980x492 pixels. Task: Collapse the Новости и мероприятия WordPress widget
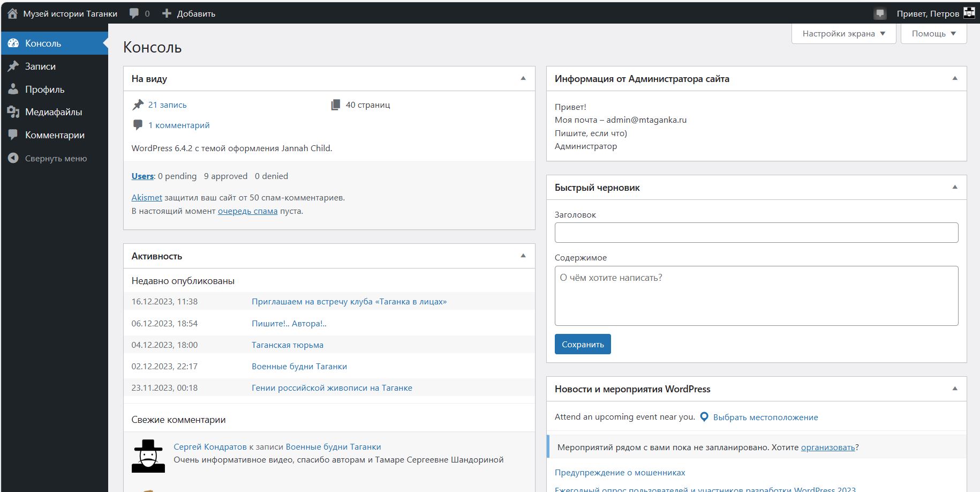[955, 389]
